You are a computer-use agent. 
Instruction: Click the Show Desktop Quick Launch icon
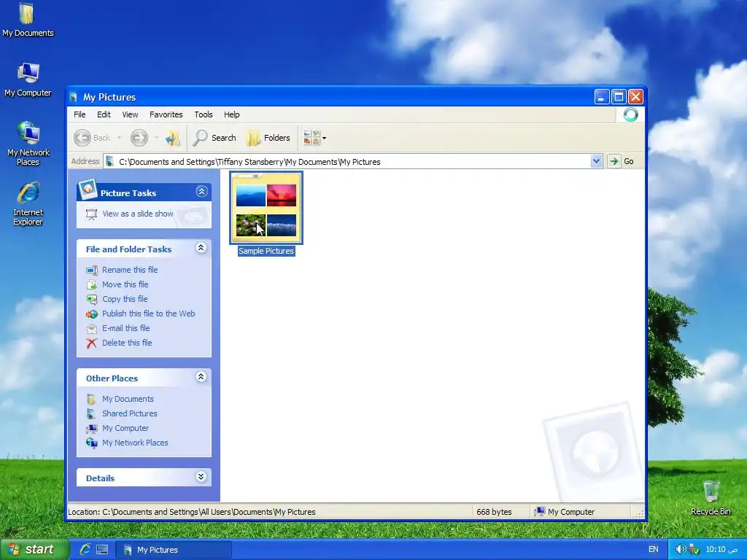(102, 550)
